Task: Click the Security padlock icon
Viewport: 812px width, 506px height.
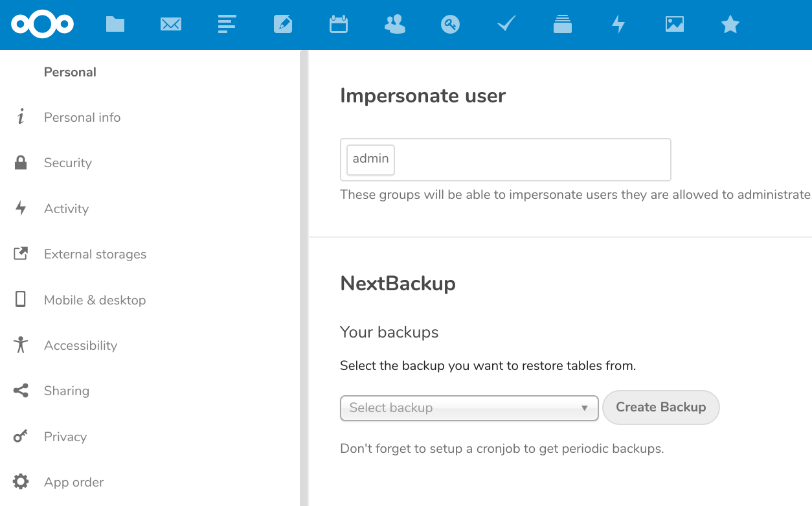Action: point(21,163)
